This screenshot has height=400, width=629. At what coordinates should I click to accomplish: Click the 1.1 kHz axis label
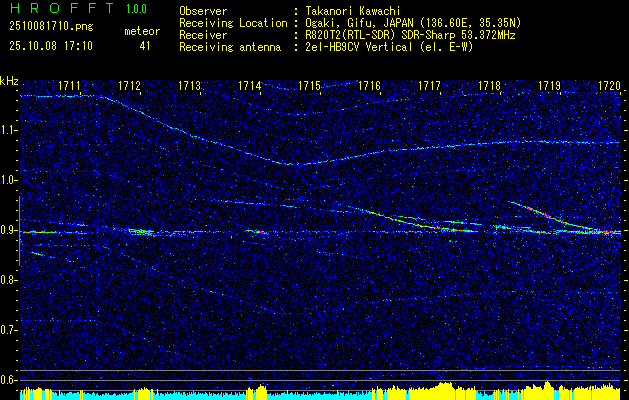coord(9,130)
